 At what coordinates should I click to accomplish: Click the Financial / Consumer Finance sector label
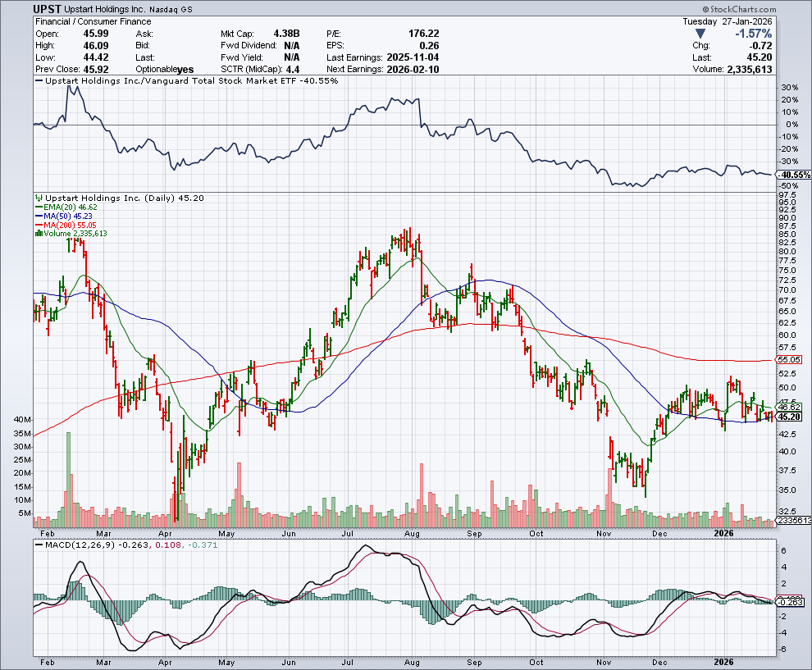tap(94, 22)
